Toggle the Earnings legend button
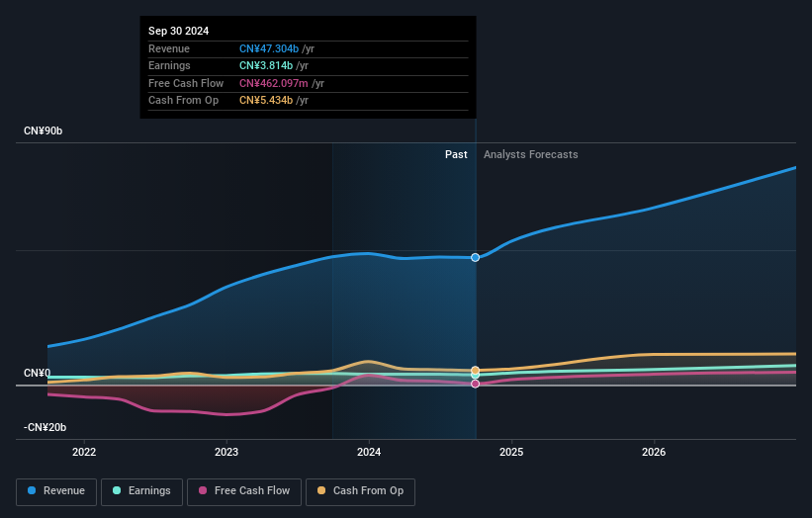The image size is (812, 518). point(141,491)
